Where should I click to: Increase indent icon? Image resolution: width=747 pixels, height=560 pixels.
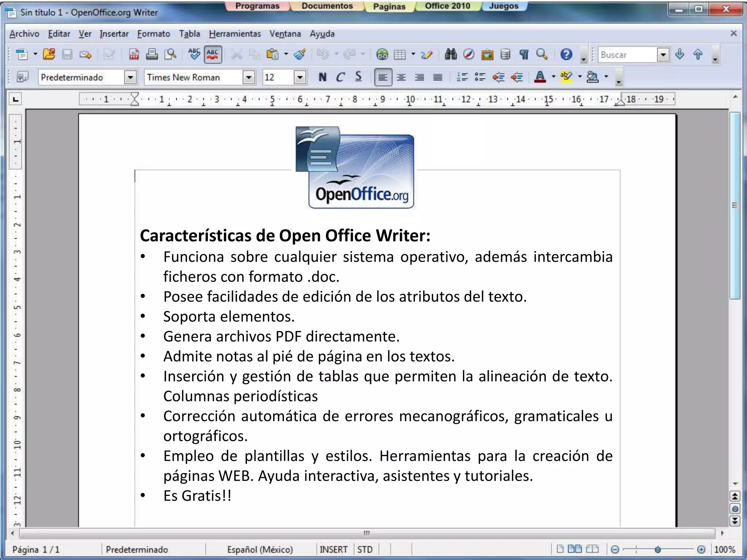tap(517, 77)
